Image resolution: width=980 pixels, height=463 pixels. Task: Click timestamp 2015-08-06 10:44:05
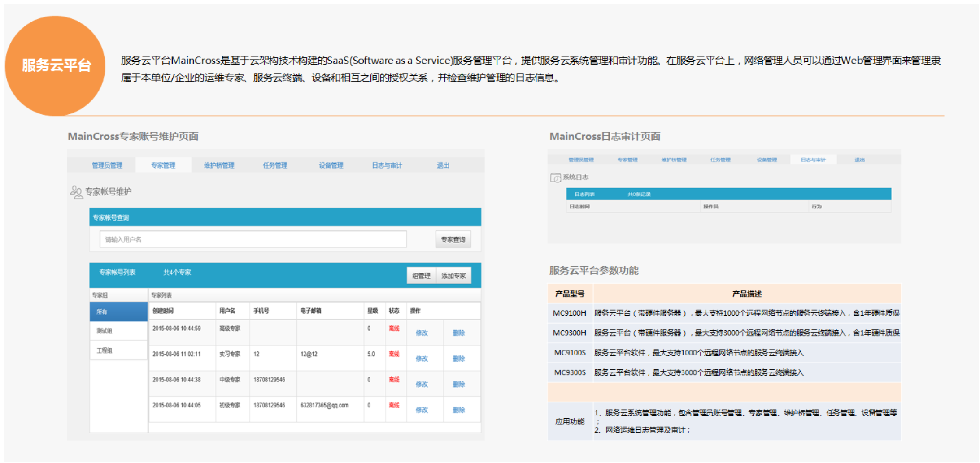tap(177, 405)
